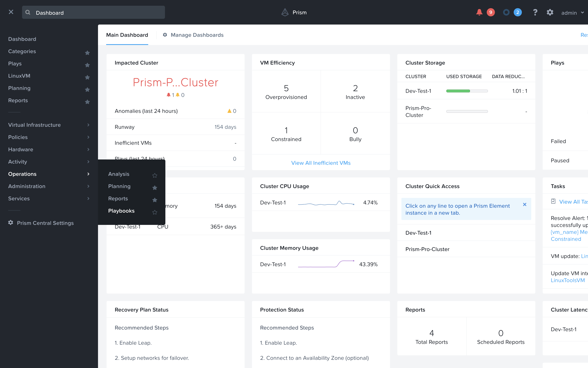588x368 pixels.
Task: Click the search magnifier icon
Action: point(28,12)
